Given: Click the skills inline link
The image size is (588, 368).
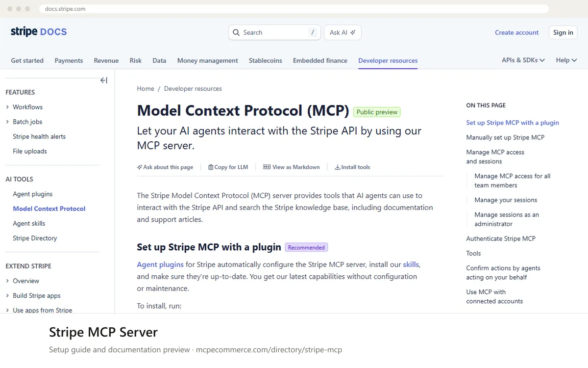Looking at the screenshot, I should [411, 264].
